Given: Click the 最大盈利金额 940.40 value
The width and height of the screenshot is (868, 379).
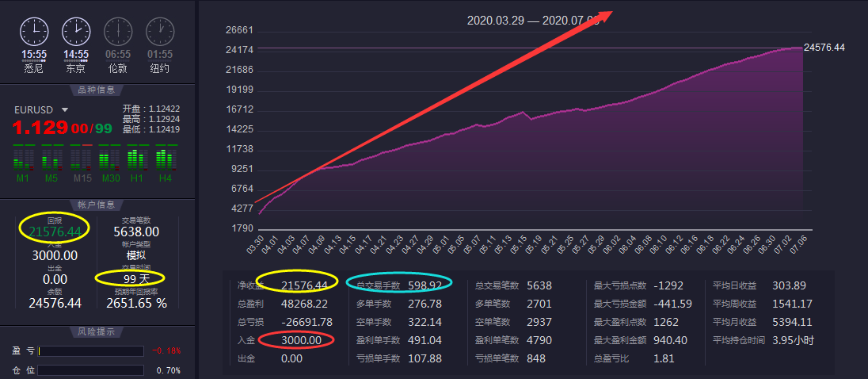Looking at the screenshot, I should coord(670,340).
